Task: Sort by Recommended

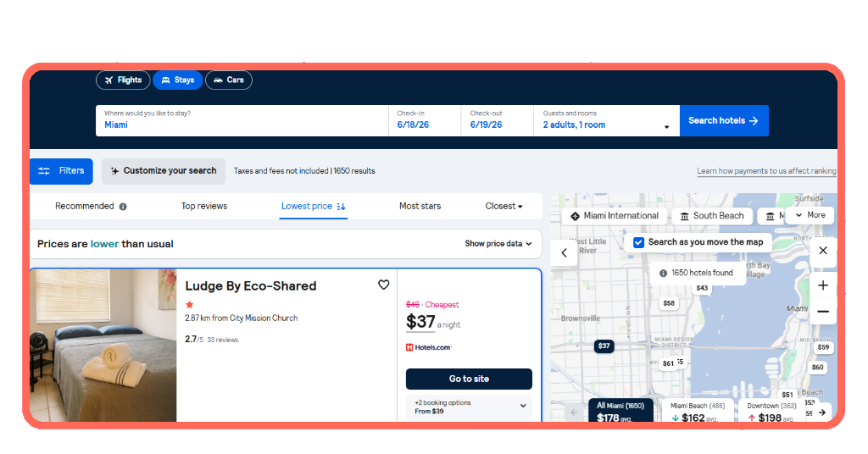Action: point(84,207)
